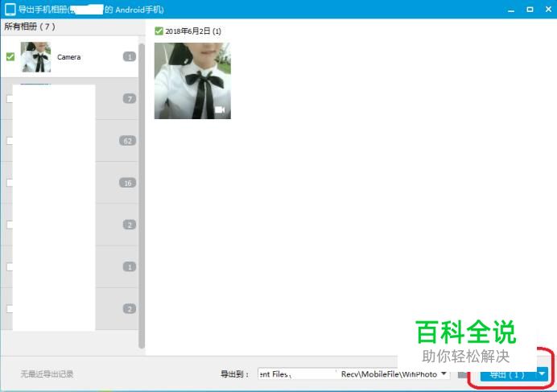
Task: Click the album count badge 62
Action: [127, 141]
